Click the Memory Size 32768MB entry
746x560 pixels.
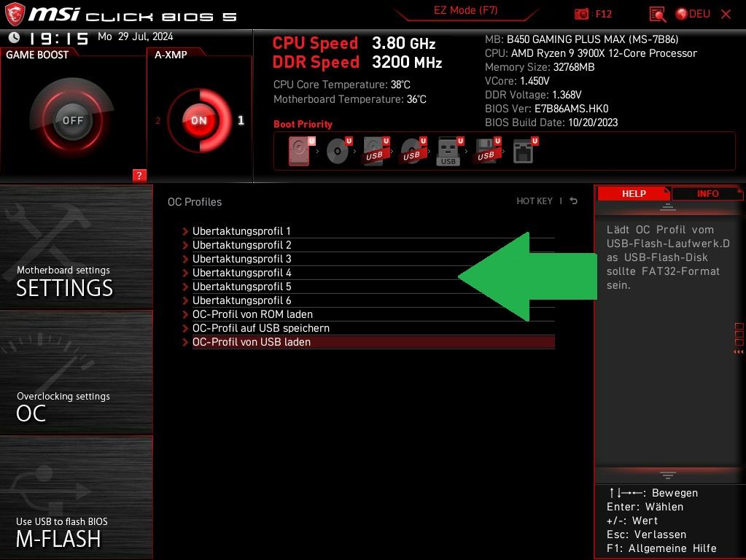click(x=540, y=67)
